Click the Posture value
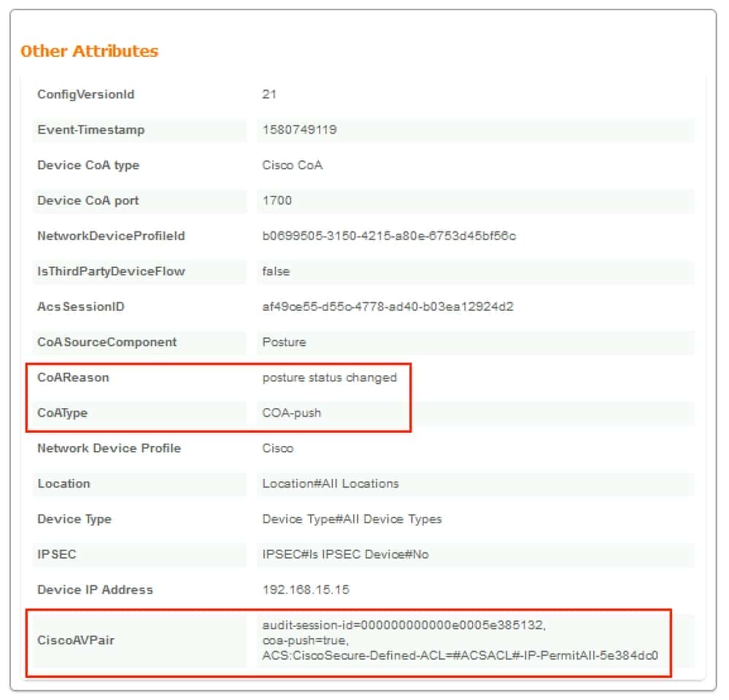This screenshot has width=729, height=700. [x=284, y=342]
